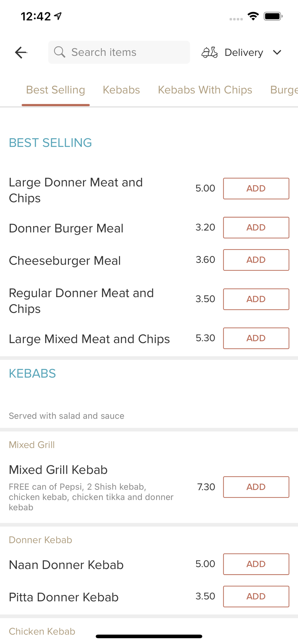The height and width of the screenshot is (644, 298).
Task: Tap the delivery scooter icon
Action: point(210,52)
